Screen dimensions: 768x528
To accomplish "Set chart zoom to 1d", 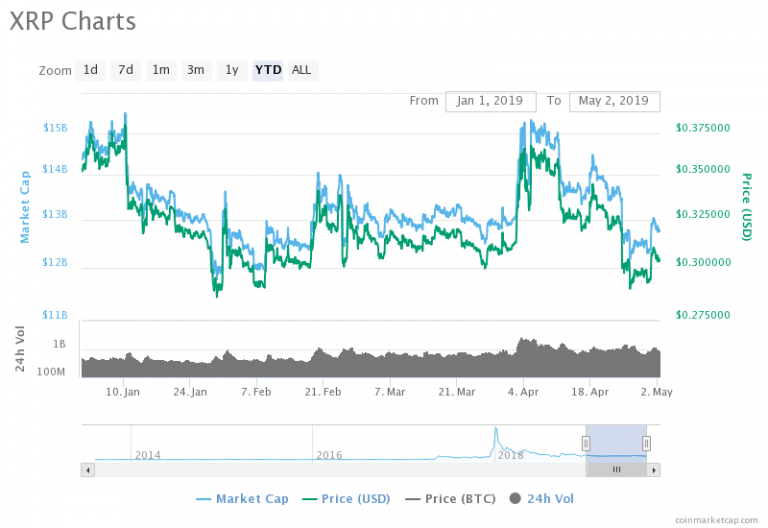I will tap(90, 70).
